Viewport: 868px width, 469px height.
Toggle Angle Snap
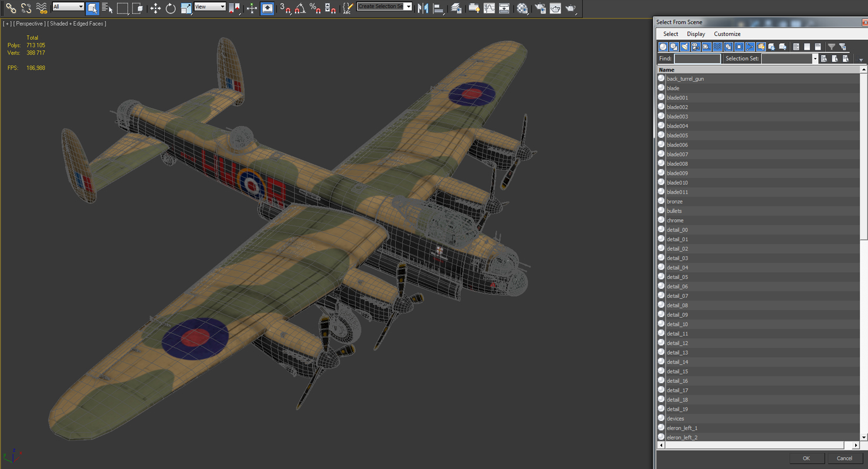coord(300,8)
